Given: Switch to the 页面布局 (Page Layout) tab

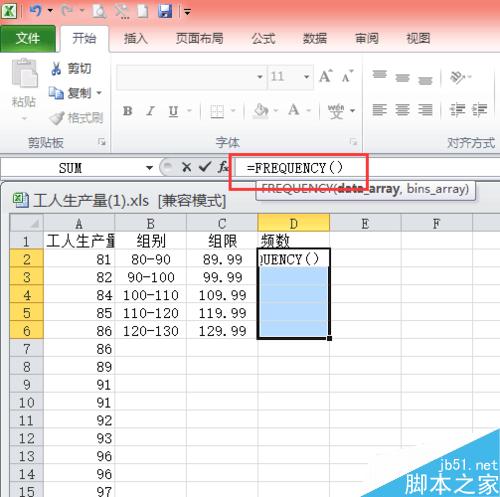Looking at the screenshot, I should (x=199, y=39).
